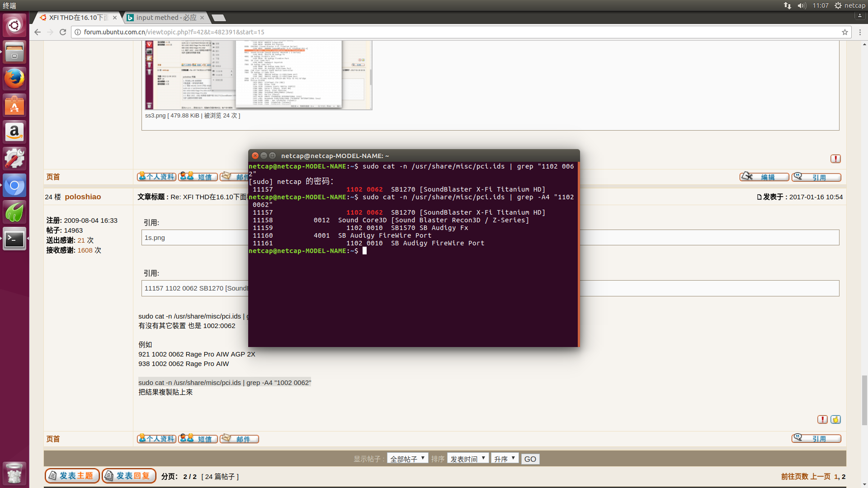Click the terminal prompt at the cursor
The image size is (868, 488).
coord(364,251)
